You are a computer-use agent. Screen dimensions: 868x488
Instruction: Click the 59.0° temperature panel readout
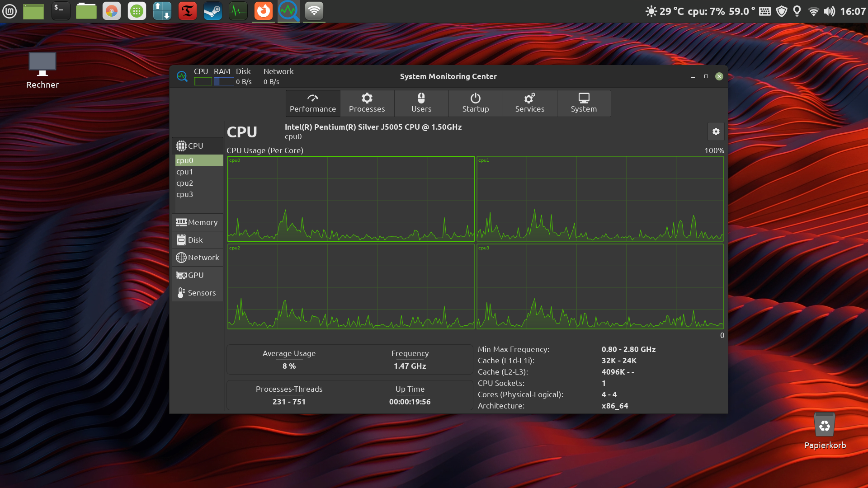pyautogui.click(x=742, y=11)
